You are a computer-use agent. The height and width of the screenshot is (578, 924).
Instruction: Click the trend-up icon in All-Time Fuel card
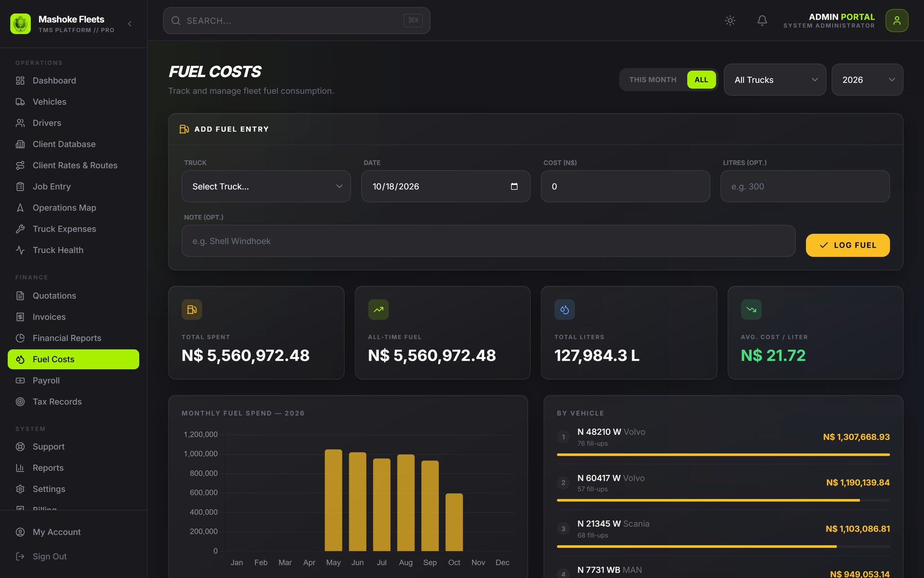coord(378,309)
